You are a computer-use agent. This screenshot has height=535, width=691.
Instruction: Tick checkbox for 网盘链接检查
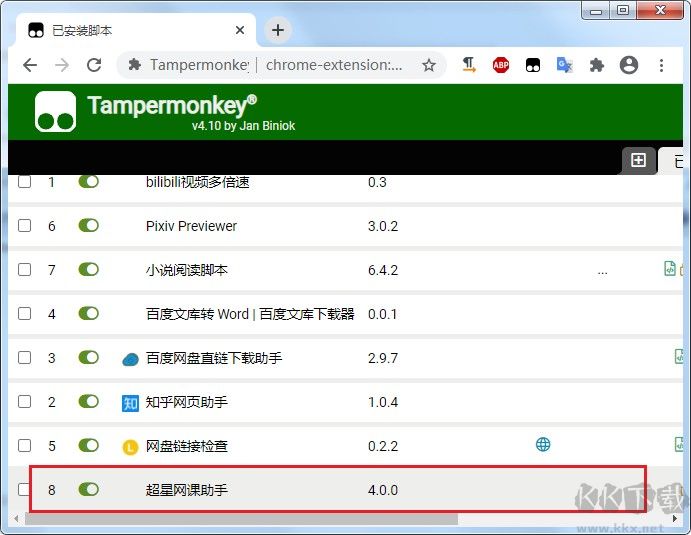[x=24, y=446]
